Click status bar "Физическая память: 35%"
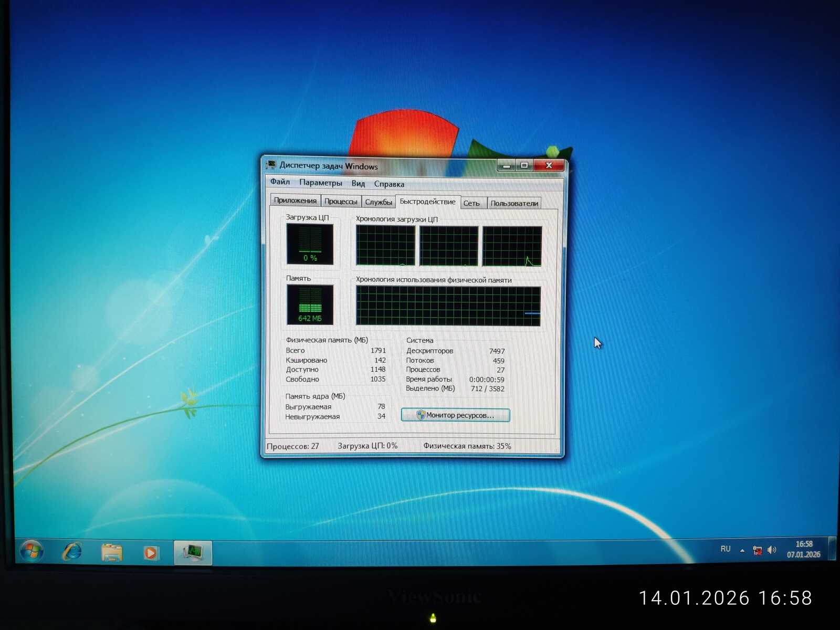This screenshot has width=840, height=630. tap(467, 446)
